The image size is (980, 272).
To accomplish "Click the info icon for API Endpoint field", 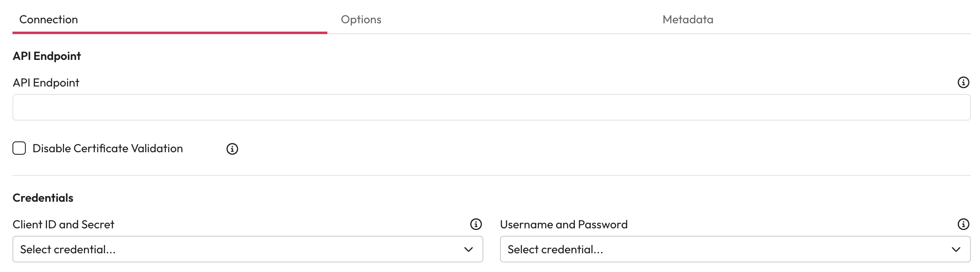I will (963, 82).
